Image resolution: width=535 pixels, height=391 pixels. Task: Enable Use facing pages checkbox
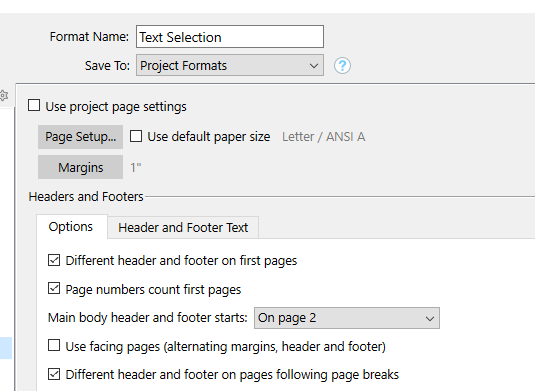tap(54, 345)
